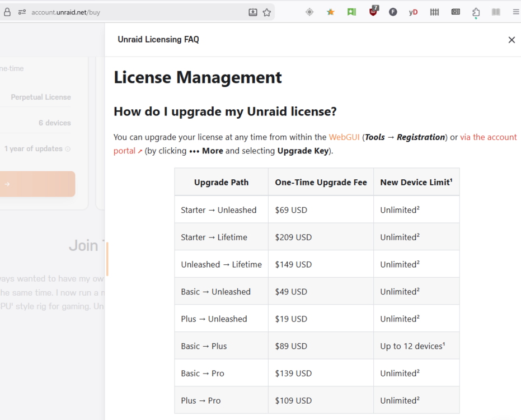Click the site security lock icon
This screenshot has height=420, width=521.
click(x=7, y=12)
